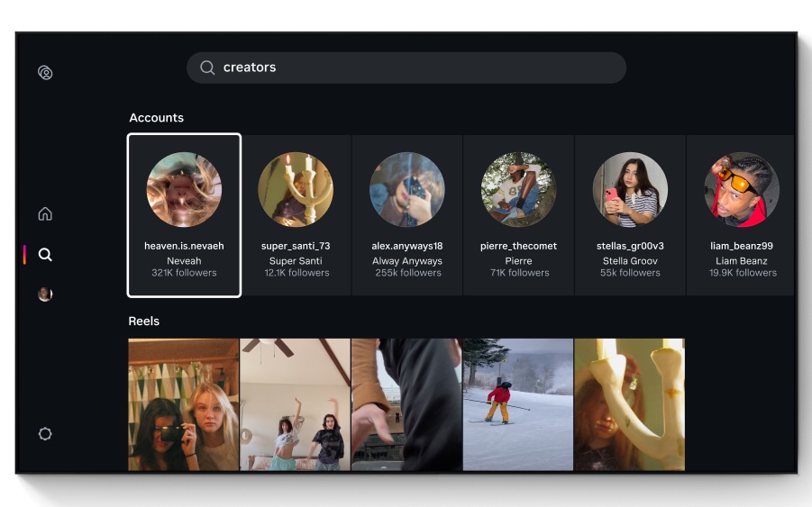Image resolution: width=812 pixels, height=507 pixels.
Task: Select the alex.anyways18 profile picture
Action: (406, 189)
